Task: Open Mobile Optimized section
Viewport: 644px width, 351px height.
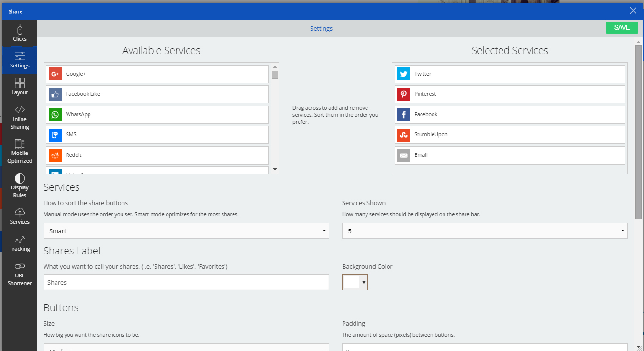Action: 20,152
